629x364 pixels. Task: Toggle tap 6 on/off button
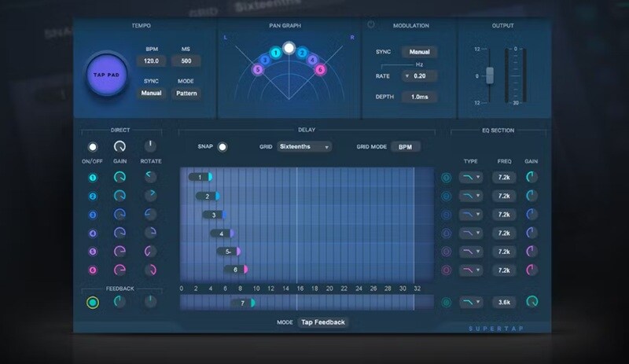[93, 270]
